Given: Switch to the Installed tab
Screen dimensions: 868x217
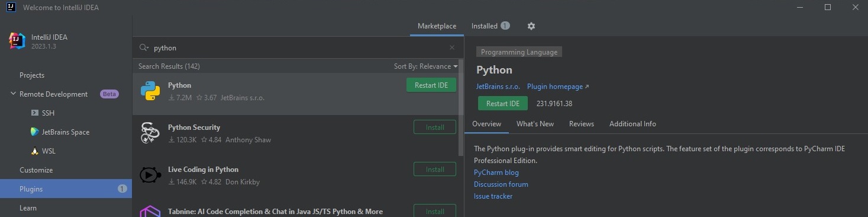Looking at the screenshot, I should click(491, 26).
